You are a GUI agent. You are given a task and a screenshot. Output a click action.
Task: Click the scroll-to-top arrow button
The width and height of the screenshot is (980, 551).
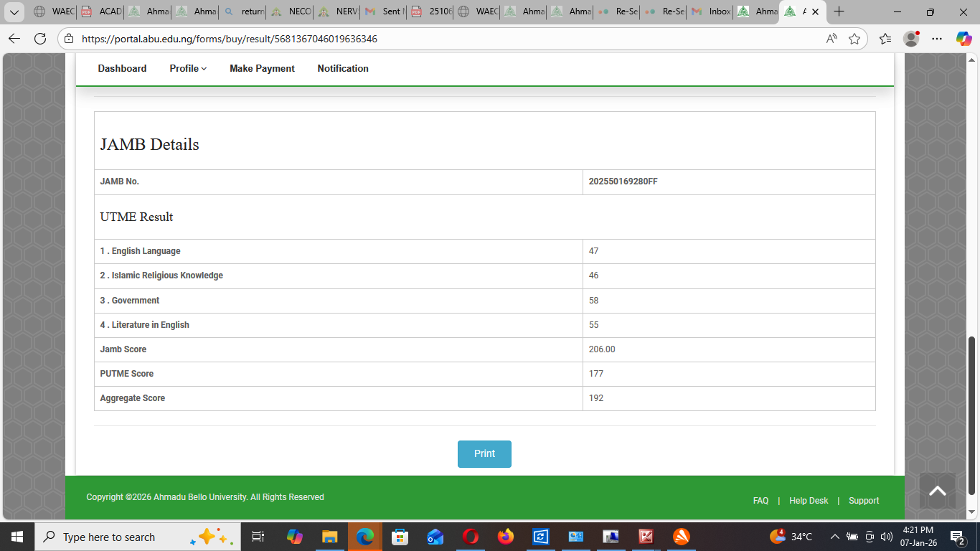[937, 491]
